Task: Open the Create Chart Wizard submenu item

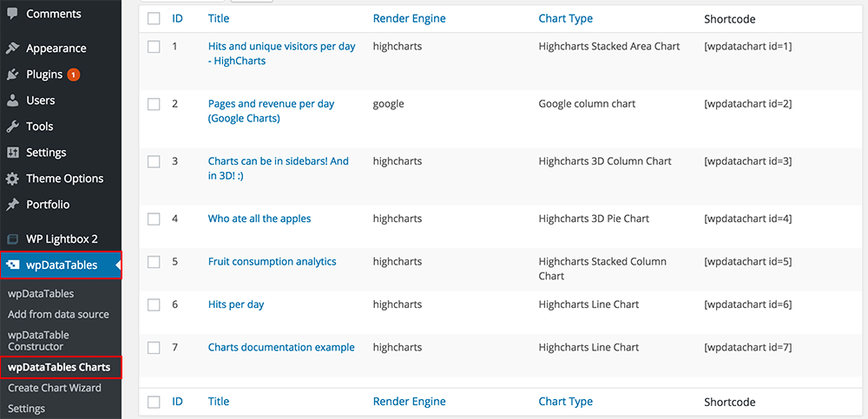Action: [x=54, y=388]
